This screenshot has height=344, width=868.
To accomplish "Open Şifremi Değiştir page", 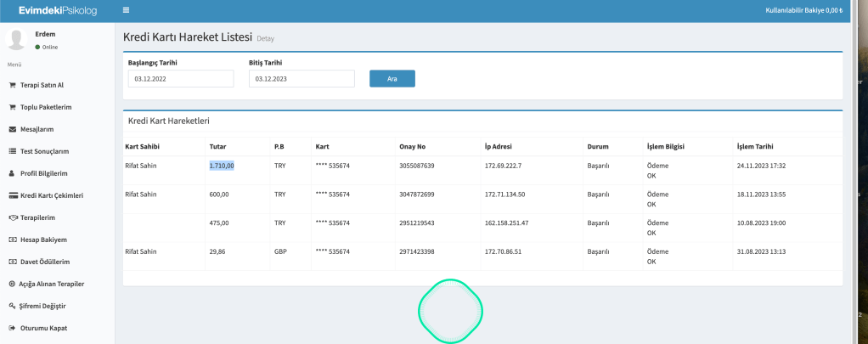I will tap(42, 306).
